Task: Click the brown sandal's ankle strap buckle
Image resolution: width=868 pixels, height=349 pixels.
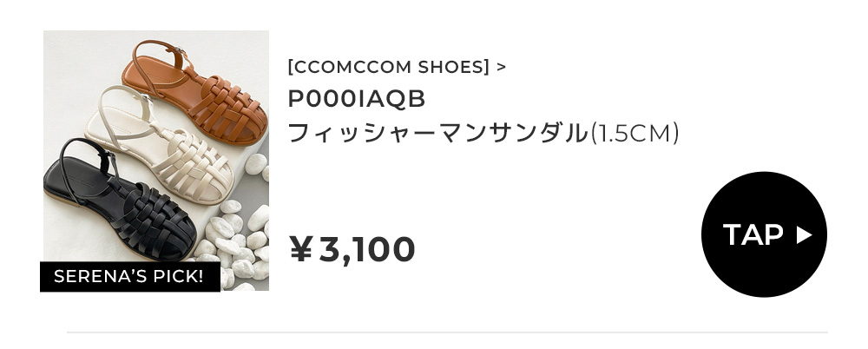Action: (179, 52)
